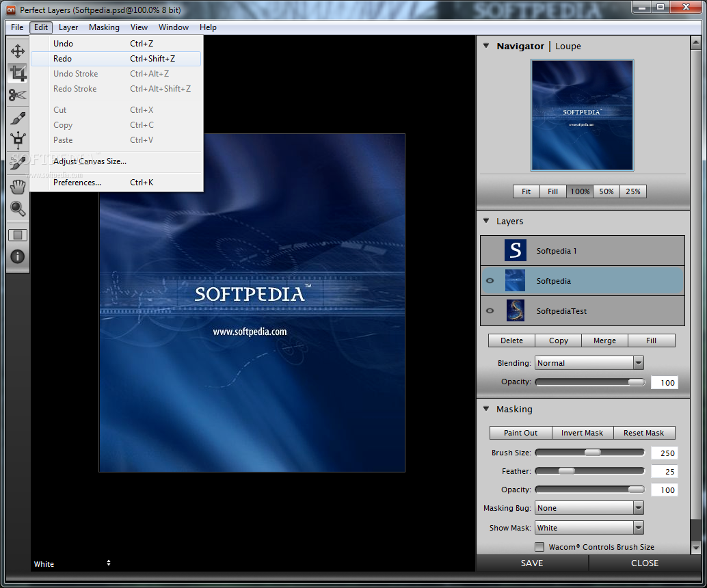Open the Show Mask dropdown

point(589,528)
